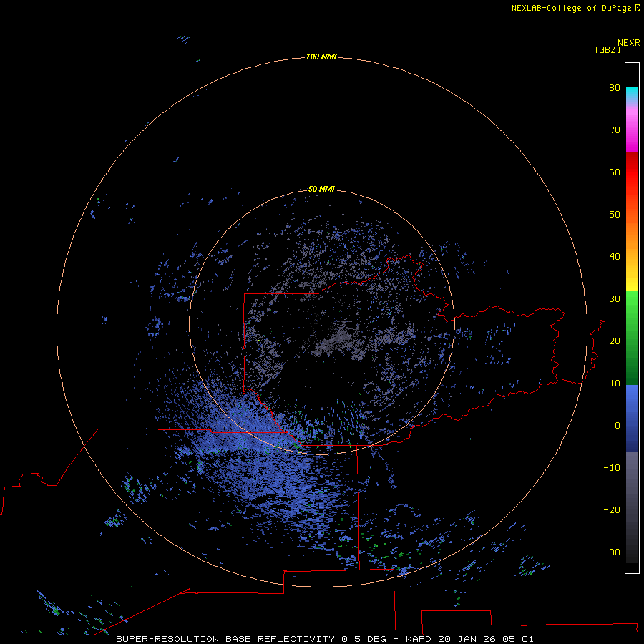Pick the blue segment of the dBZ color bar
Image resolution: width=644 pixels, height=644 pixels.
pyautogui.click(x=632, y=418)
